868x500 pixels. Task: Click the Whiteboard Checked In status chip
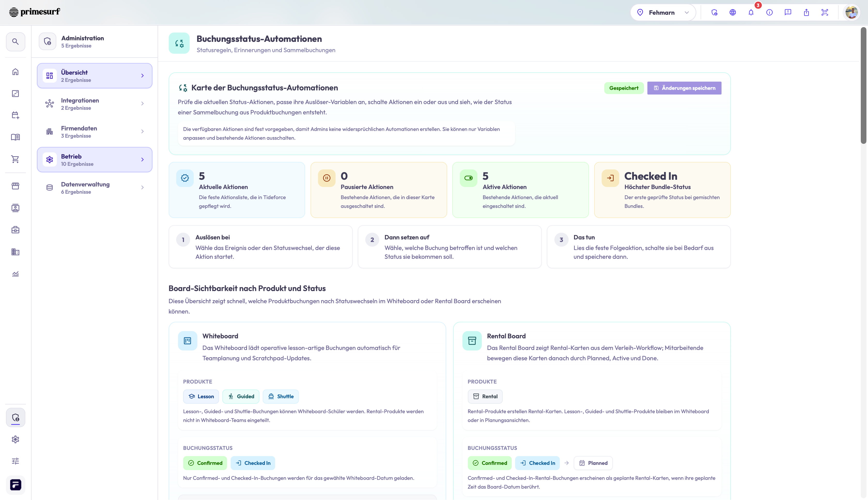pos(253,463)
